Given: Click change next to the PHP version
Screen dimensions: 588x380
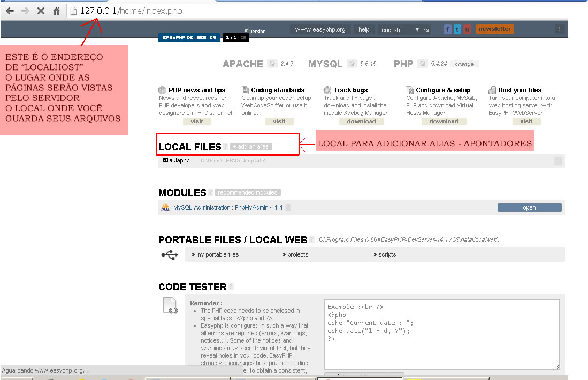Looking at the screenshot, I should [x=464, y=64].
